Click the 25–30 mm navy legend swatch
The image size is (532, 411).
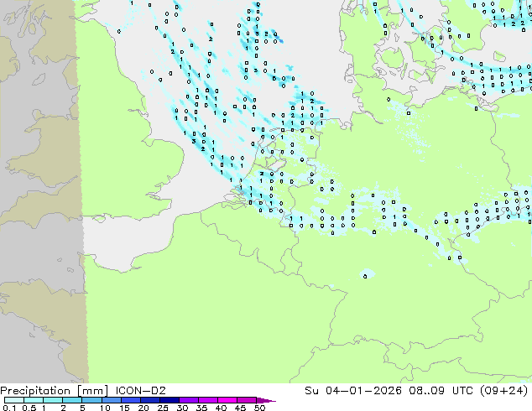(170, 400)
